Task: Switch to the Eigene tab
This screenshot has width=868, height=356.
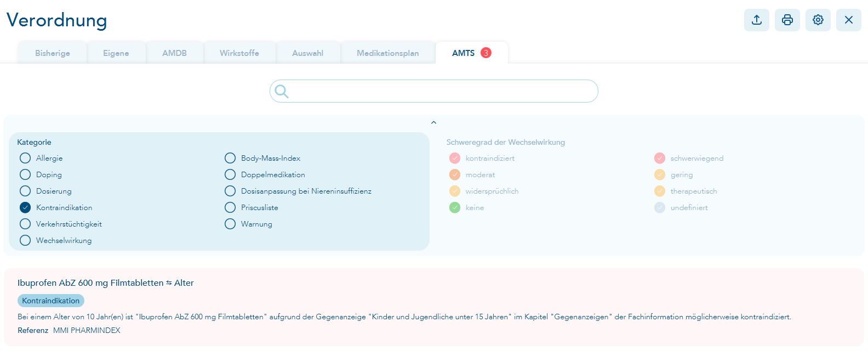Action: click(116, 53)
